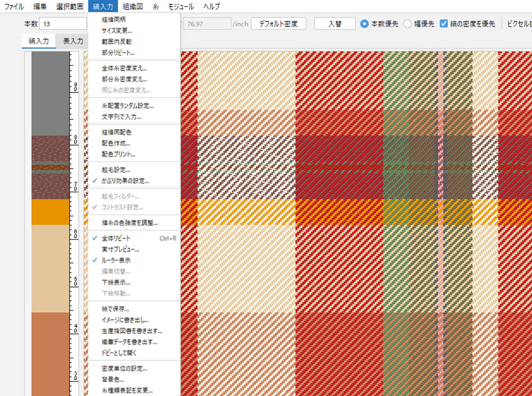Open 背景色... from the menu
The image size is (532, 396).
pos(113,380)
